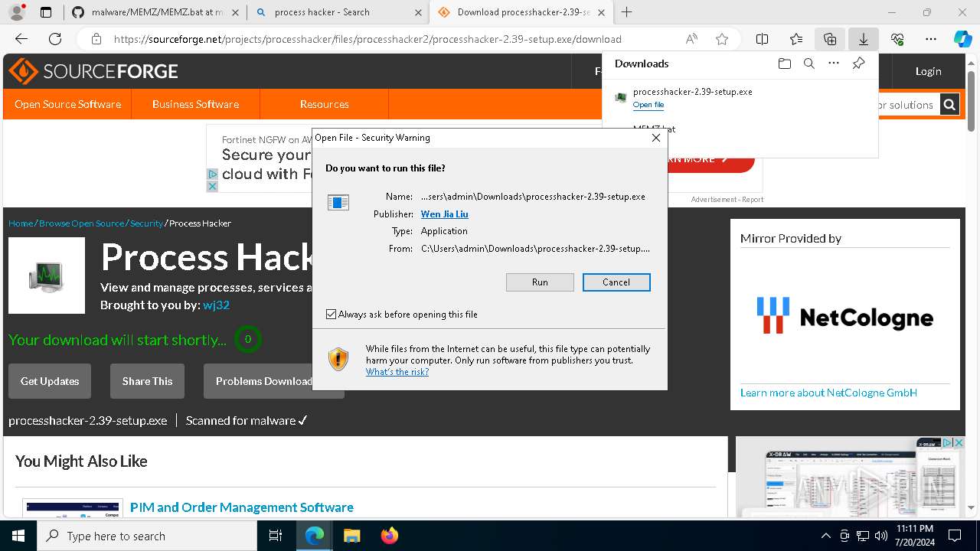This screenshot has width=980, height=551.
Task: Open the browser profile avatar
Action: (17, 11)
